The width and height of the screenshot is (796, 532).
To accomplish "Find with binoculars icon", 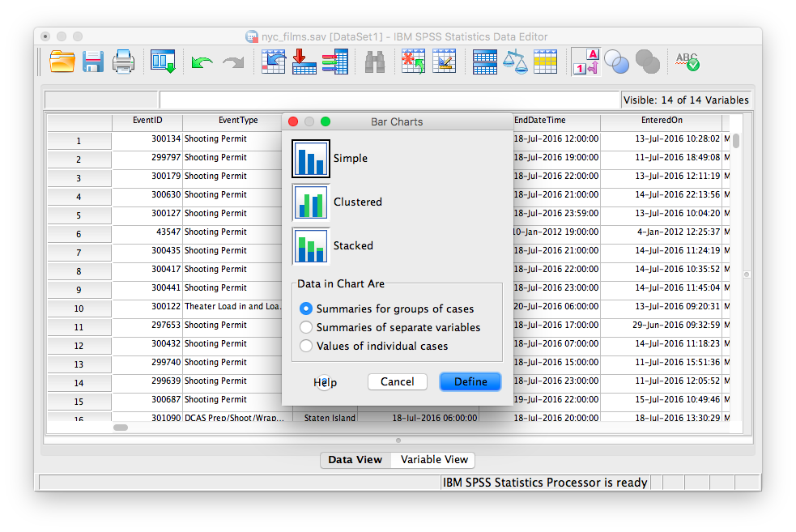I will pyautogui.click(x=375, y=62).
